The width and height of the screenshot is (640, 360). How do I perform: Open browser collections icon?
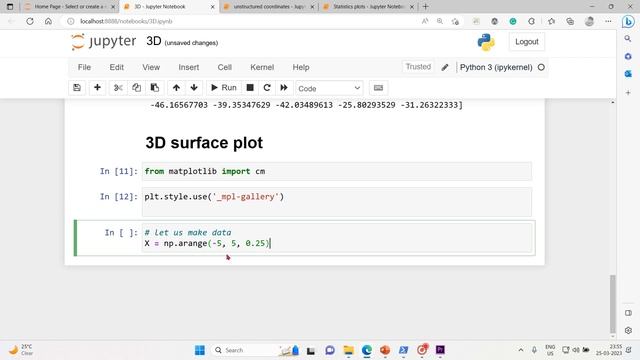click(570, 21)
